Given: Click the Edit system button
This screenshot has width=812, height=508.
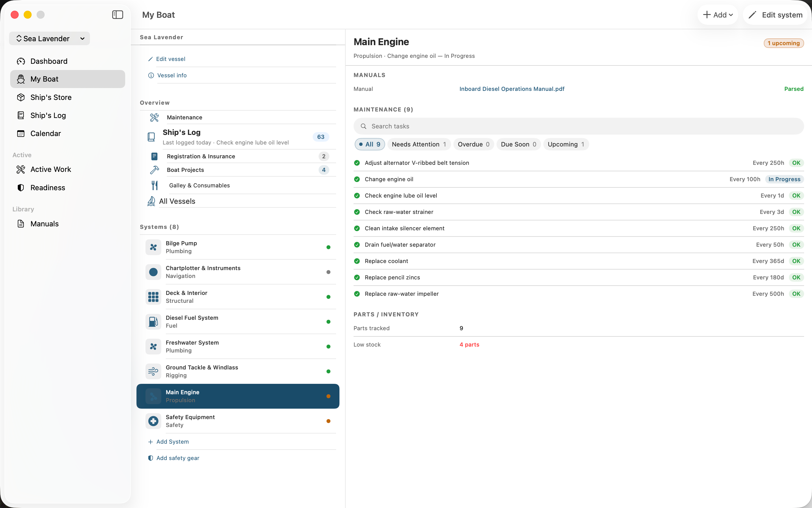Looking at the screenshot, I should pyautogui.click(x=775, y=15).
